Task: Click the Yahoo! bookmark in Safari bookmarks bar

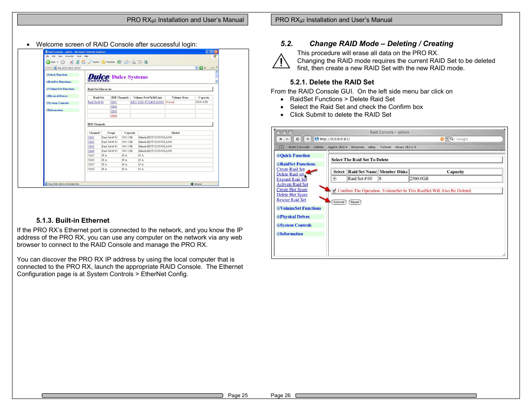Action: pyautogui.click(x=386, y=147)
